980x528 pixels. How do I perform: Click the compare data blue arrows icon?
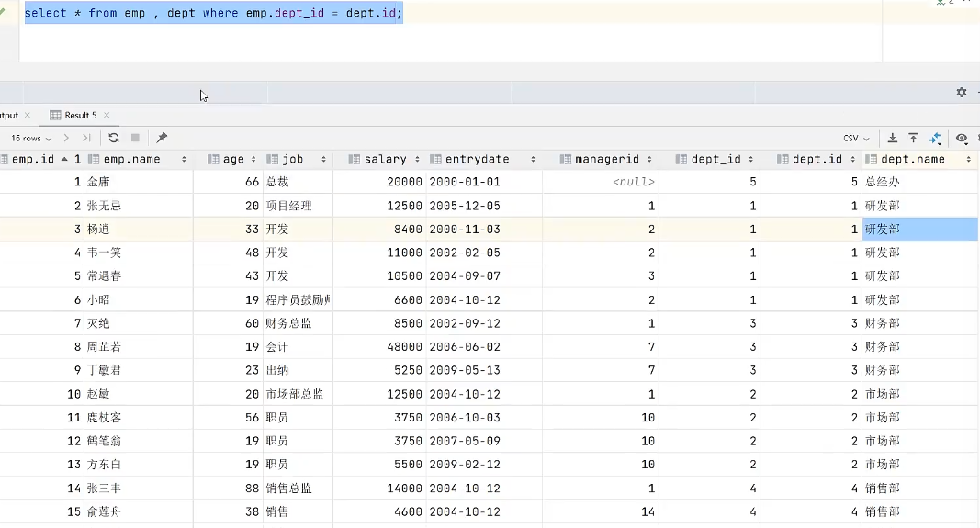pos(935,138)
